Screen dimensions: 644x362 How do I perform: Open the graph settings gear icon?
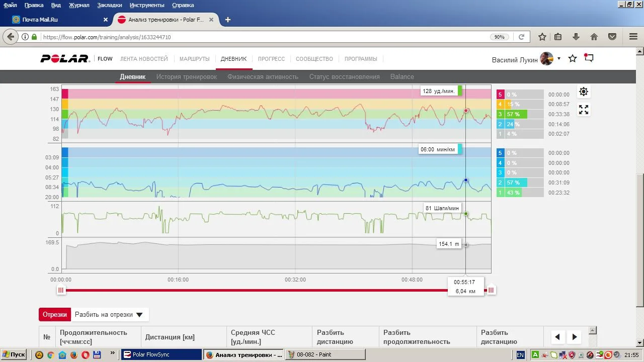(584, 92)
